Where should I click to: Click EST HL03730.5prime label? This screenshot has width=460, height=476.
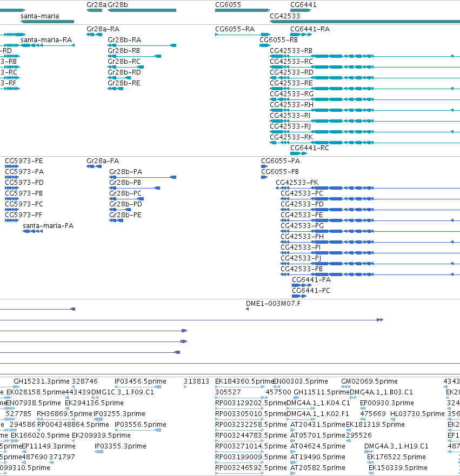417,414
